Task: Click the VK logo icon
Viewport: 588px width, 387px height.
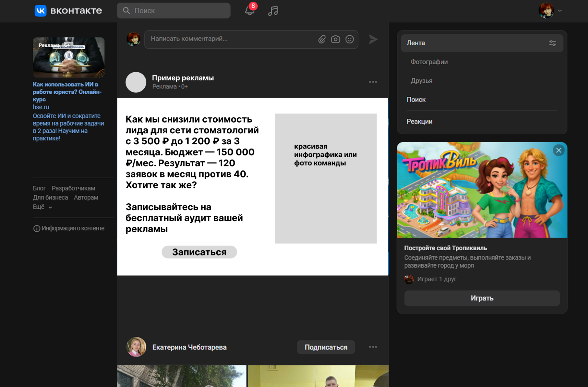Action: tap(40, 11)
